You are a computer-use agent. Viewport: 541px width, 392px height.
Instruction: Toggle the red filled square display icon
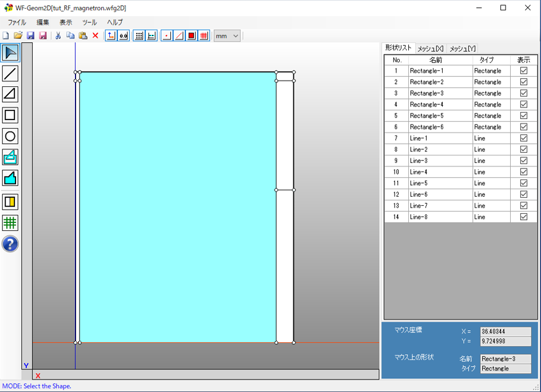192,35
